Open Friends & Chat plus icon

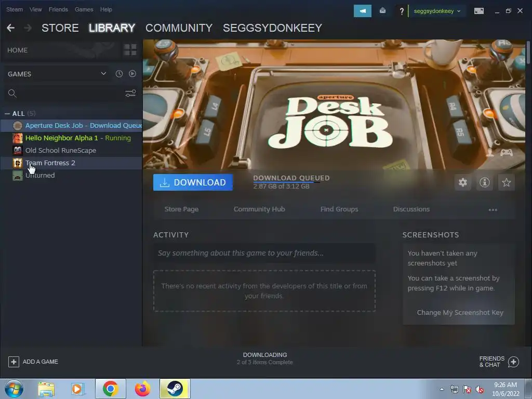point(513,362)
